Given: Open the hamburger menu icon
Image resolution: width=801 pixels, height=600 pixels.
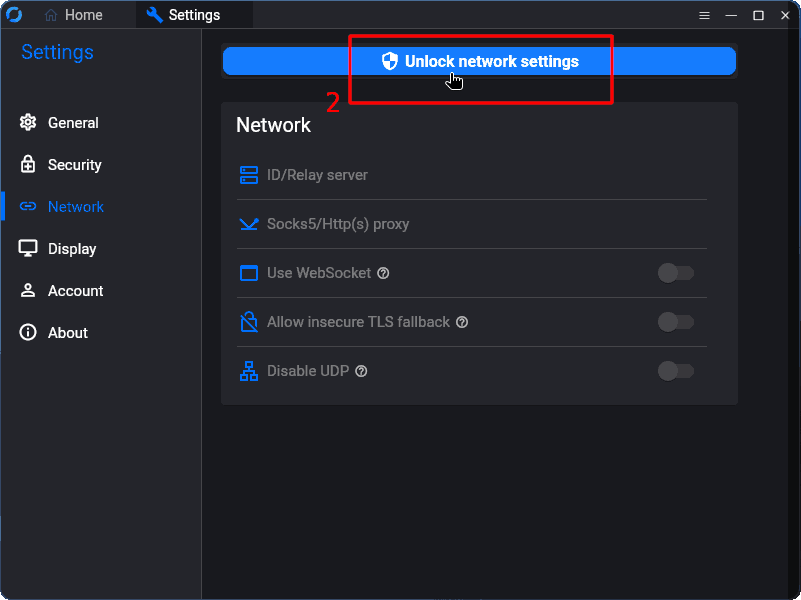Looking at the screenshot, I should click(704, 15).
